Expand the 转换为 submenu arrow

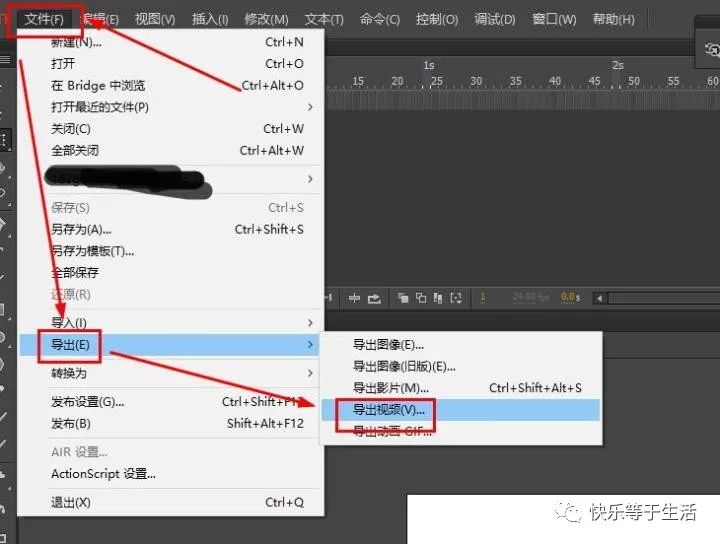pos(310,373)
